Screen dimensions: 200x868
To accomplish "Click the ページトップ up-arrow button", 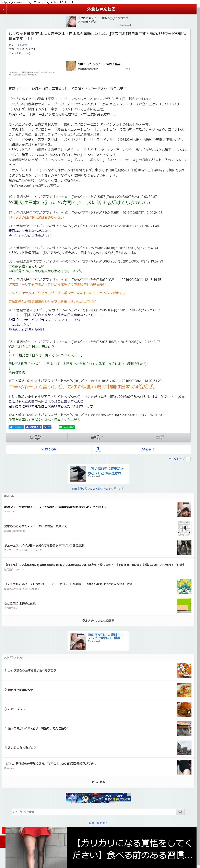I will (x=188, y=459).
